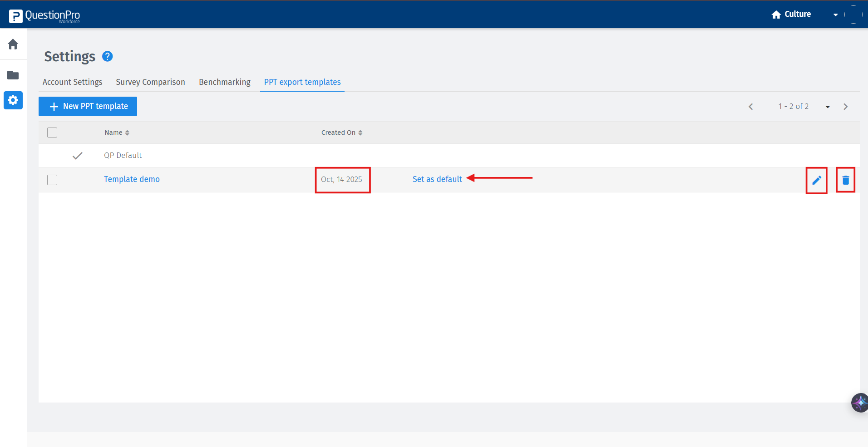Viewport: 868px width, 447px height.
Task: Select all templates with header checkbox
Action: click(x=52, y=132)
